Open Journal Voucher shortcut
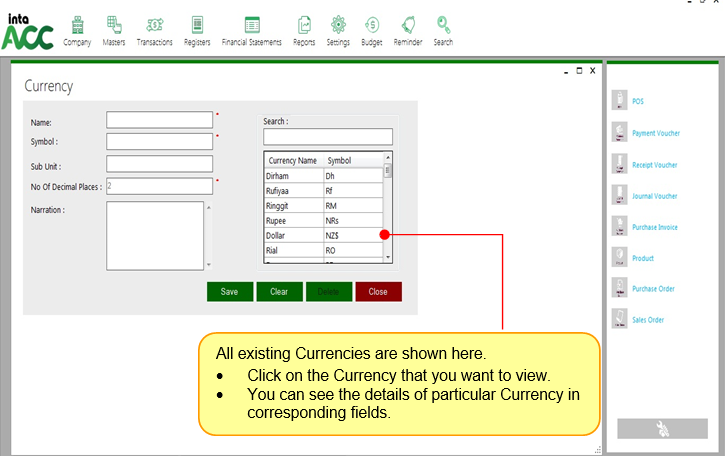The image size is (725, 456). pos(619,196)
